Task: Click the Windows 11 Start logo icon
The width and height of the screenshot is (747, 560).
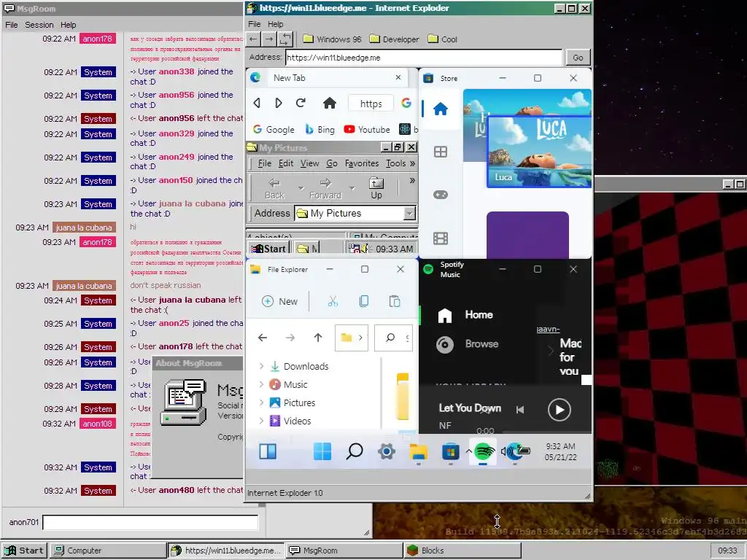Action: click(322, 451)
